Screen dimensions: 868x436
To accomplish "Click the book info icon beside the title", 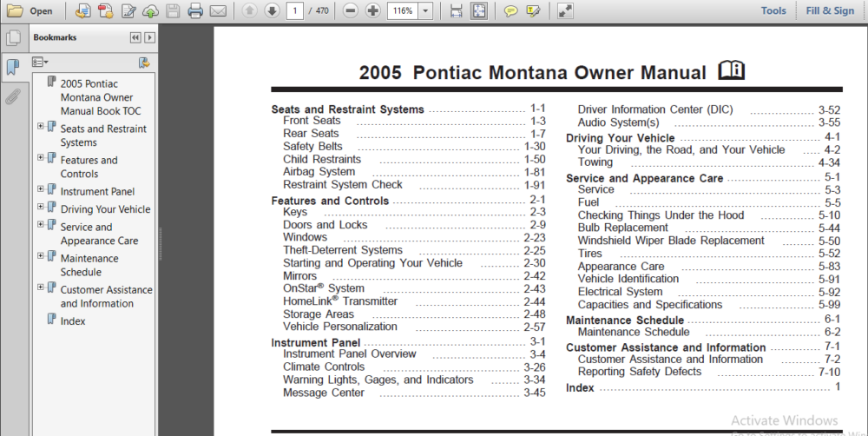I will pyautogui.click(x=731, y=70).
